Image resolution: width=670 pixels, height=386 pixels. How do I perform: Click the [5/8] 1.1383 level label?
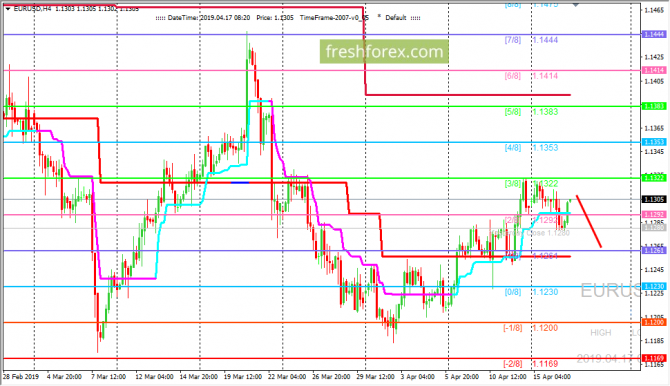[531, 112]
